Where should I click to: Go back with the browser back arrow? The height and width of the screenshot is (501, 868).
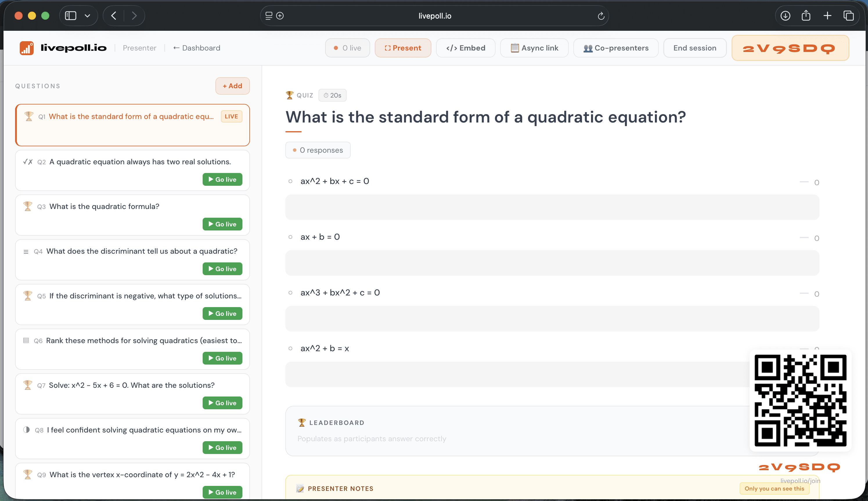pyautogui.click(x=114, y=16)
